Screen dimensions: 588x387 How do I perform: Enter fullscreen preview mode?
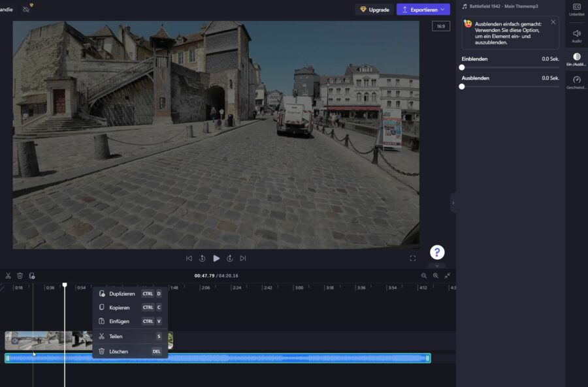412,258
